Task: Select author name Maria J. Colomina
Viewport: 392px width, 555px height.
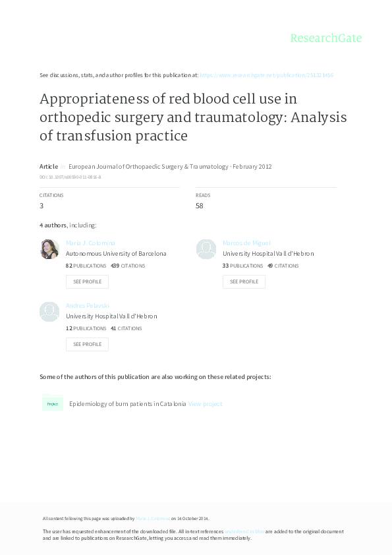Action: pos(90,243)
